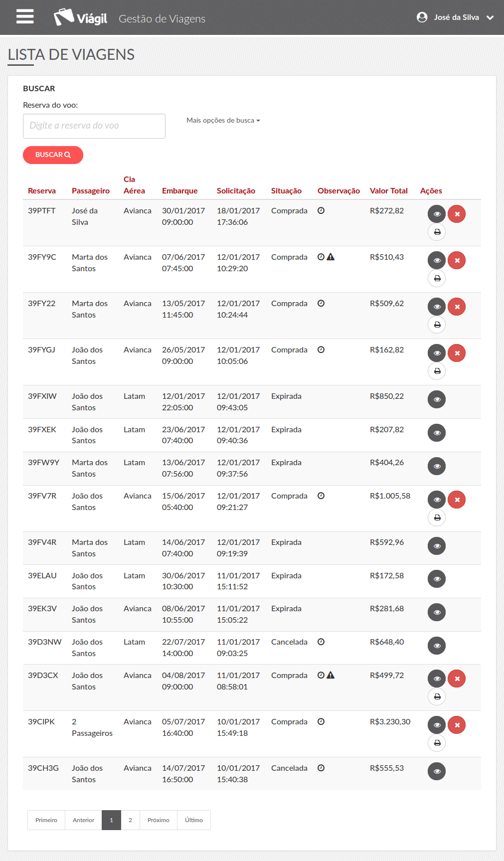Open the hamburger menu
The height and width of the screenshot is (861, 504).
click(x=25, y=16)
